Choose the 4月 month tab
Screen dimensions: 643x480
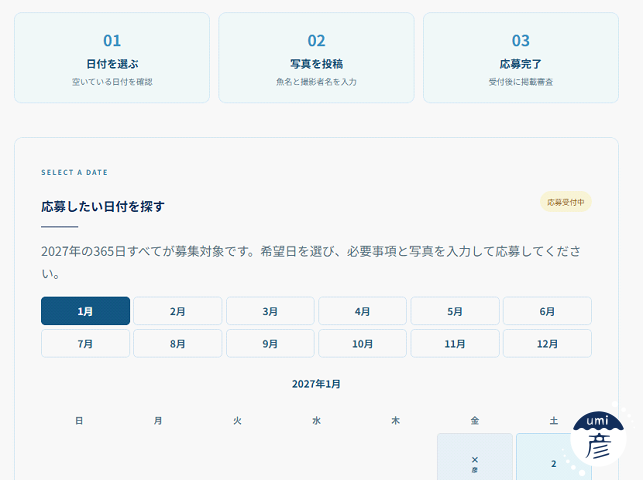363,311
